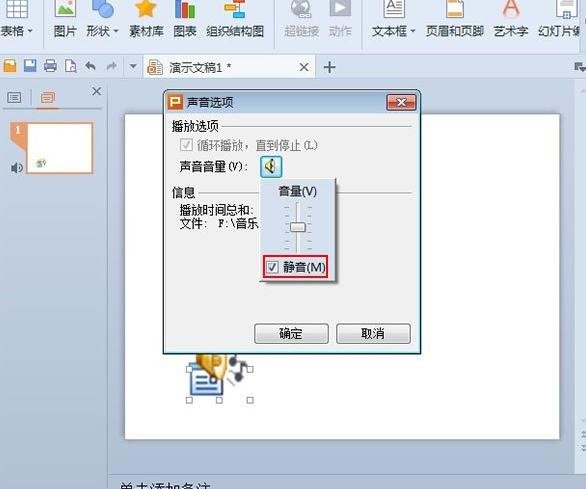Undo the last action
Screen dimensions: 586x489
90,66
